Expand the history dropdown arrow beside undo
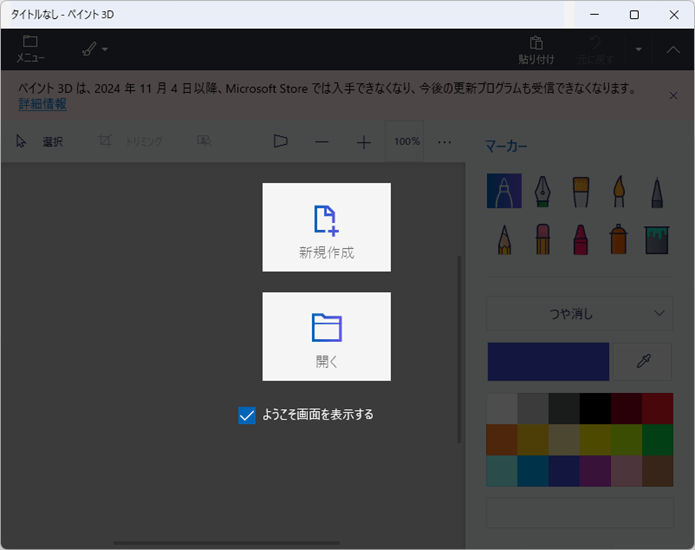 pos(638,49)
